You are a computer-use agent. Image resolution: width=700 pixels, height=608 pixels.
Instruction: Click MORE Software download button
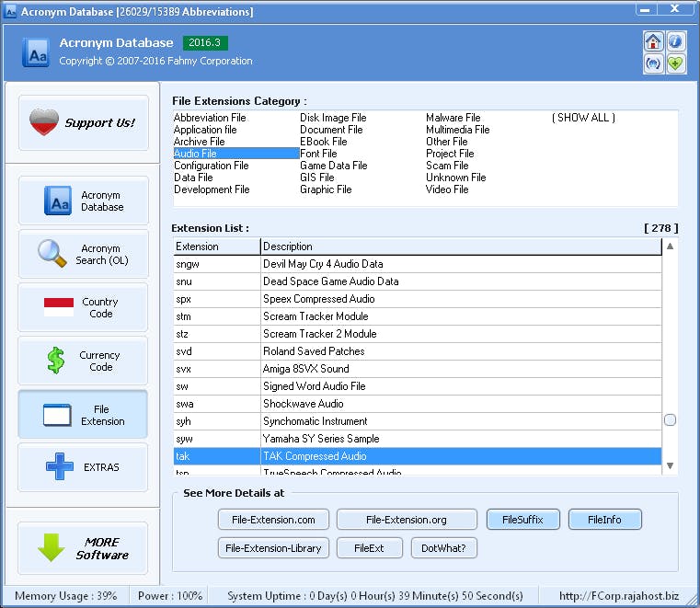pos(84,548)
